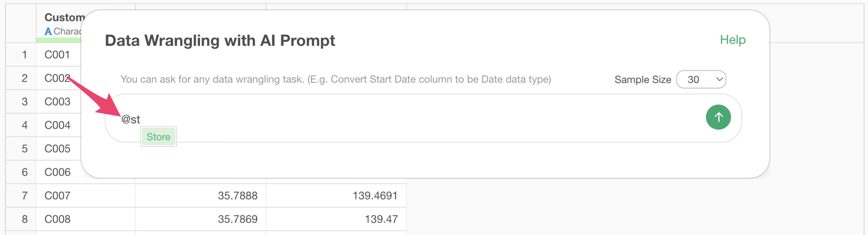
Task: Click the cell with value 139.47
Action: 381,219
